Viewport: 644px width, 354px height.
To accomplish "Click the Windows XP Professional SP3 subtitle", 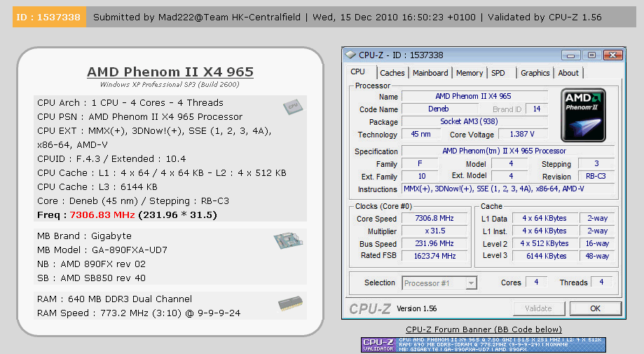I will [170, 84].
